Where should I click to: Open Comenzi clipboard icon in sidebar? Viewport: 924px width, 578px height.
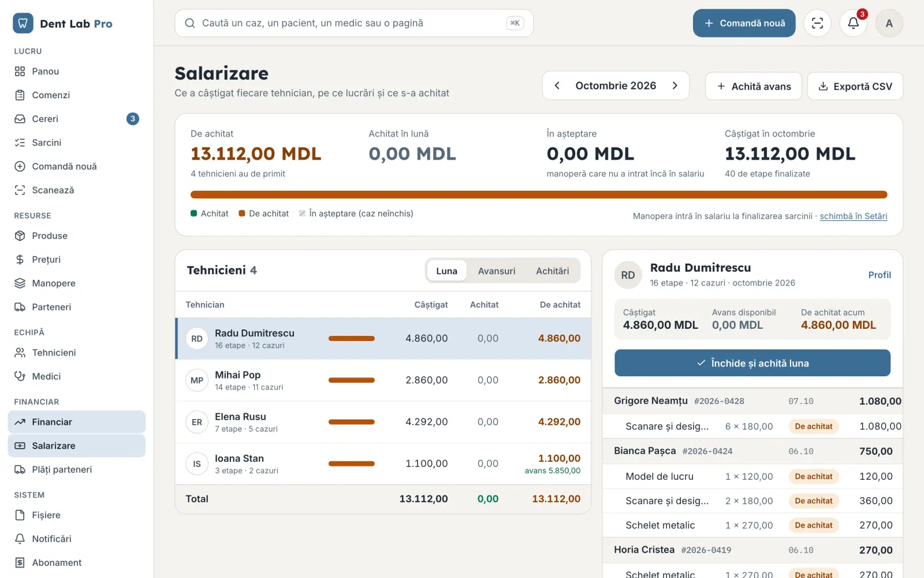20,95
